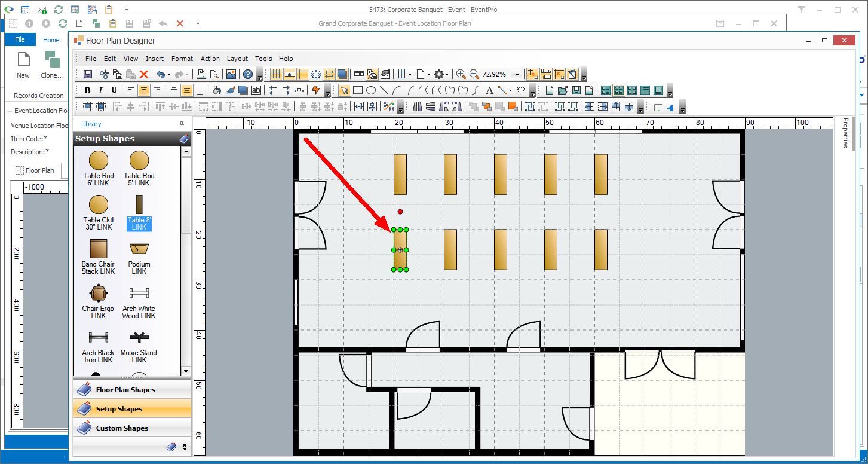Screen dimensions: 868x464
Task: Apply shadow style to shape
Action: (x=243, y=90)
